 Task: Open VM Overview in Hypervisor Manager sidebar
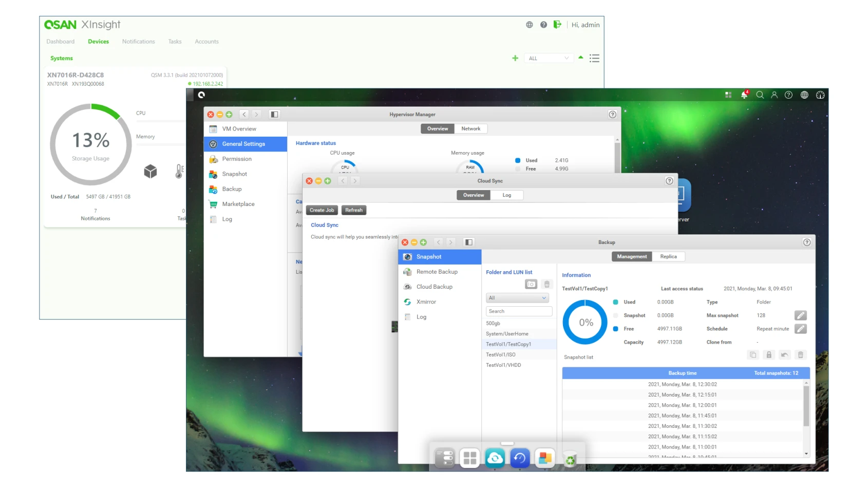coord(246,129)
